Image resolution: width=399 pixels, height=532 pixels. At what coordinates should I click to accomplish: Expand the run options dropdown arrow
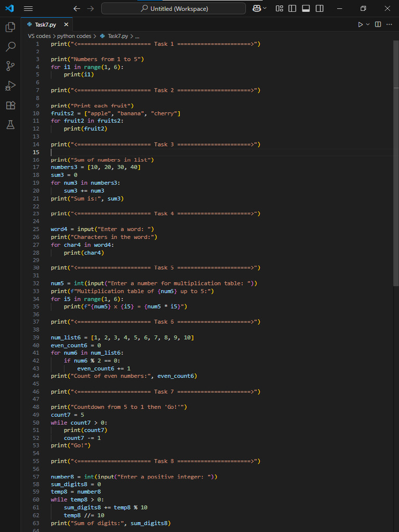pyautogui.click(x=369, y=25)
